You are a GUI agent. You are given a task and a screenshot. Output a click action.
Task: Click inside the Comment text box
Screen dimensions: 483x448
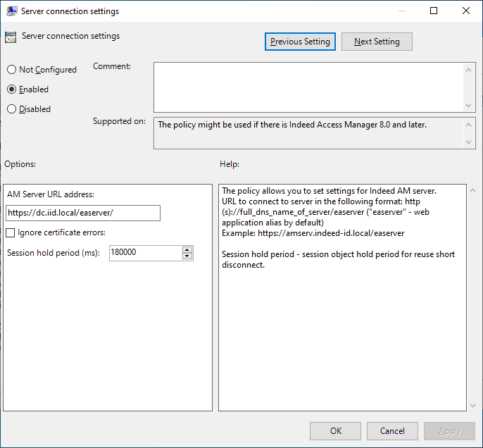click(x=308, y=87)
